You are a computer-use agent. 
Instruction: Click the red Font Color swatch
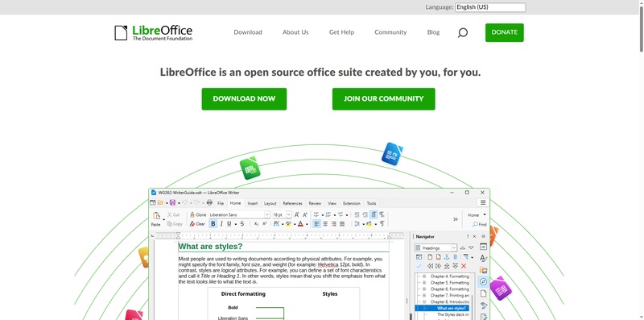[x=300, y=224]
